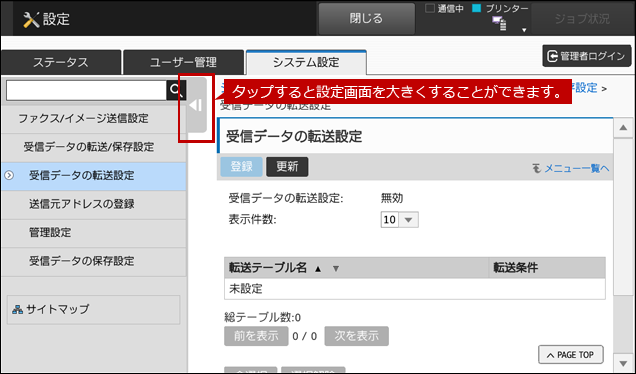Viewport: 636px width, 374px height.
Task: Click the 登録 button
Action: pos(241,167)
